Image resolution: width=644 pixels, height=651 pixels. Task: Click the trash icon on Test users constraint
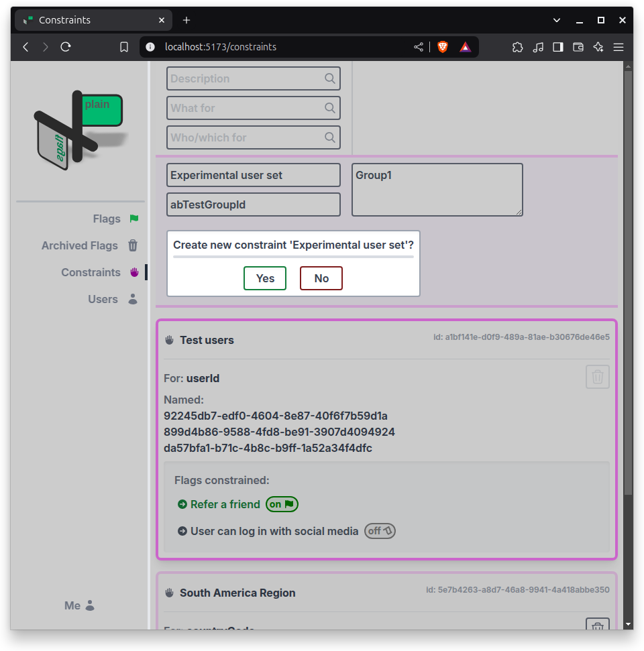(597, 377)
